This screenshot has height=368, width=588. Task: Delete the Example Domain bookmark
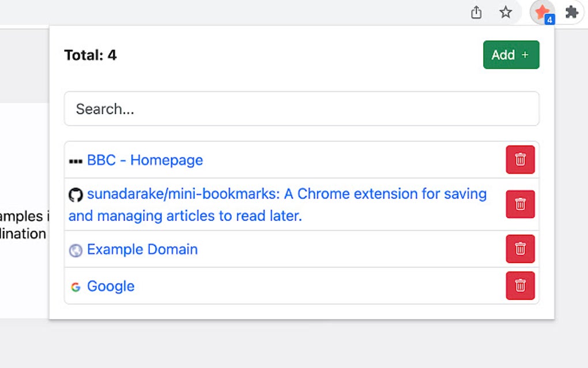pyautogui.click(x=520, y=249)
